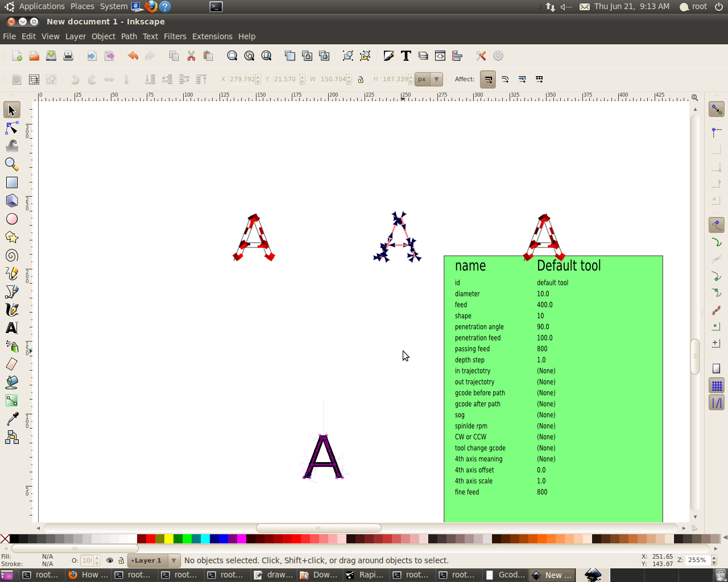Click the Undo arrow icon

click(133, 56)
